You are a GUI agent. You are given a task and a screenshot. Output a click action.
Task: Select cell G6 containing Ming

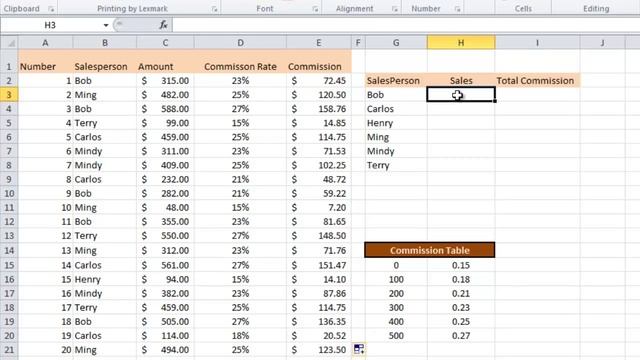396,137
